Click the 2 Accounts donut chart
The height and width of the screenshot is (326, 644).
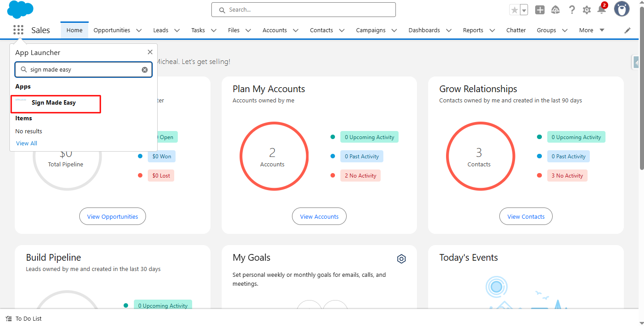click(x=274, y=156)
